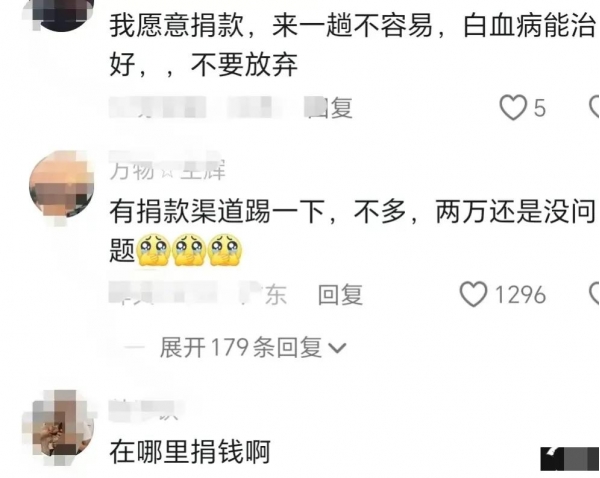This screenshot has height=478, width=600.
Task: Select comment text 在哪里捐钱啊
Action: 190,452
